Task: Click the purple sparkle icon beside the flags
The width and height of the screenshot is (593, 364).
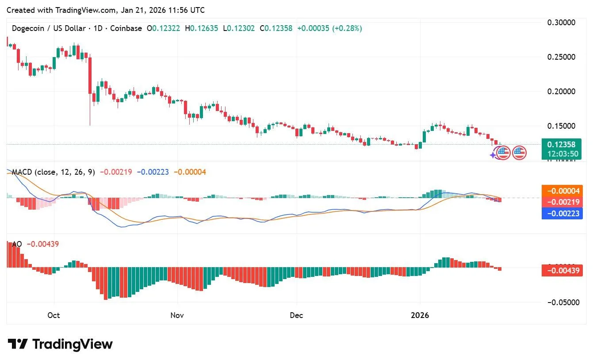Action: [x=494, y=155]
